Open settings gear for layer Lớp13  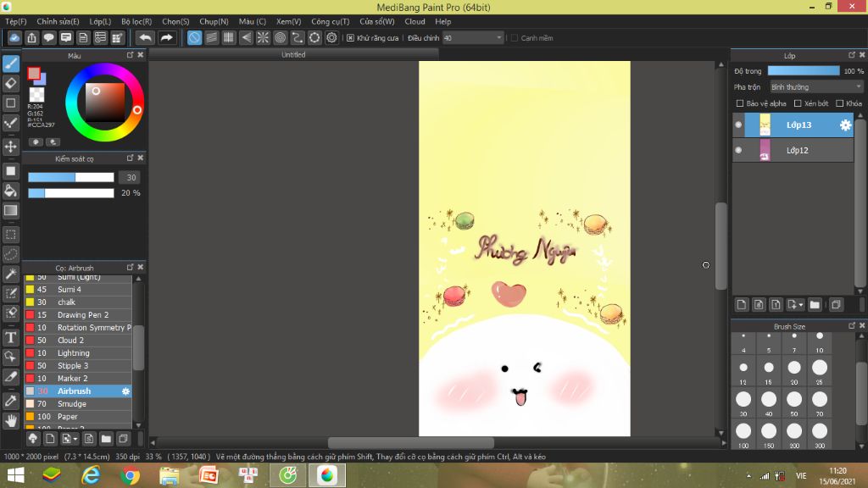845,125
